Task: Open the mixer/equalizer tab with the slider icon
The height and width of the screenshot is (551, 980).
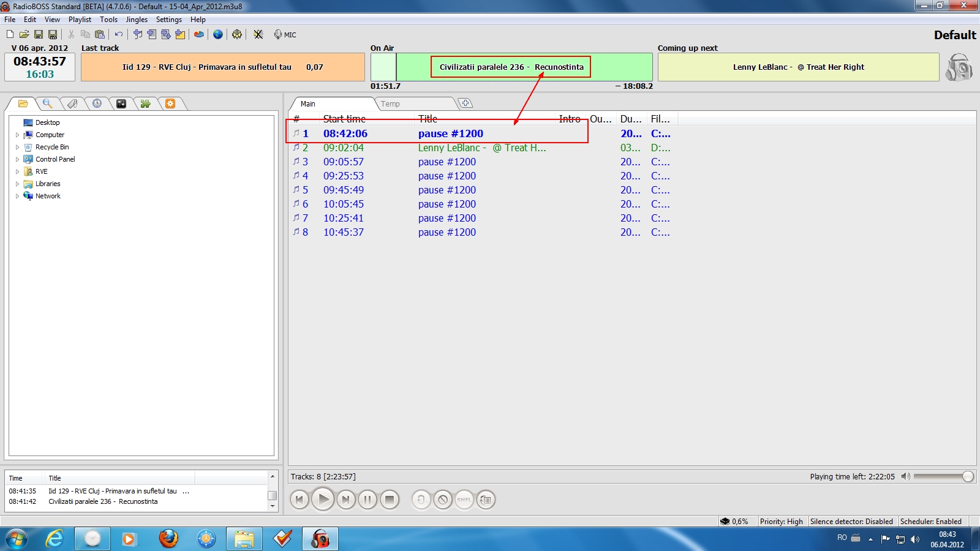Action: tap(121, 103)
